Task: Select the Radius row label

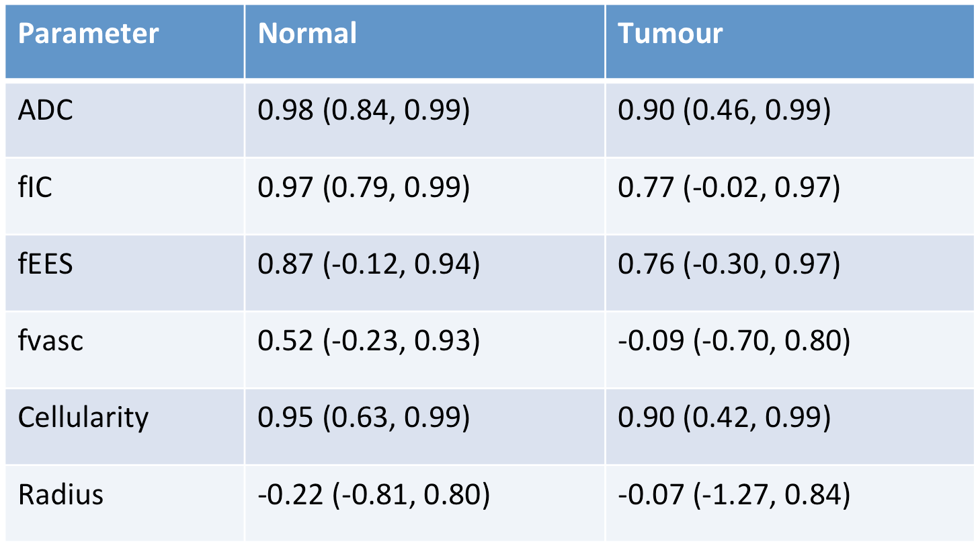Action: pos(60,495)
